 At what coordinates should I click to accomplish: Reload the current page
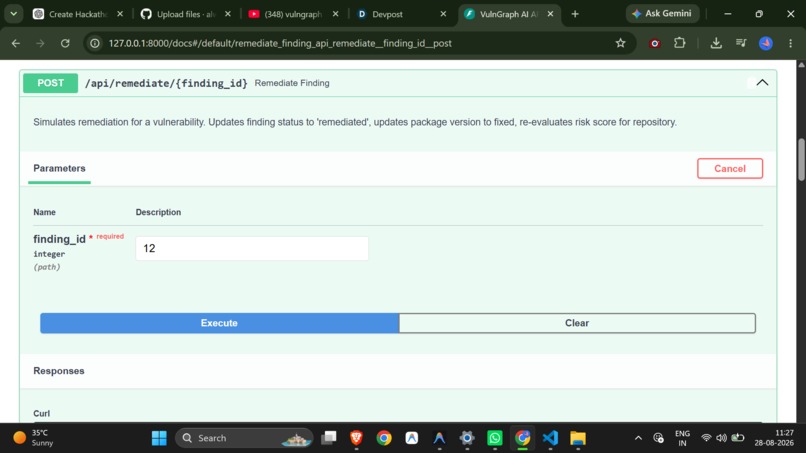point(65,43)
